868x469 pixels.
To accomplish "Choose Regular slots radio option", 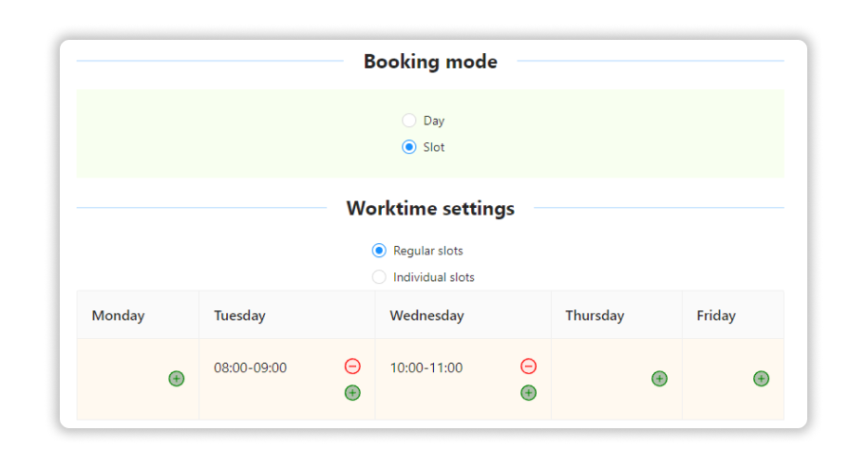I will [x=379, y=251].
